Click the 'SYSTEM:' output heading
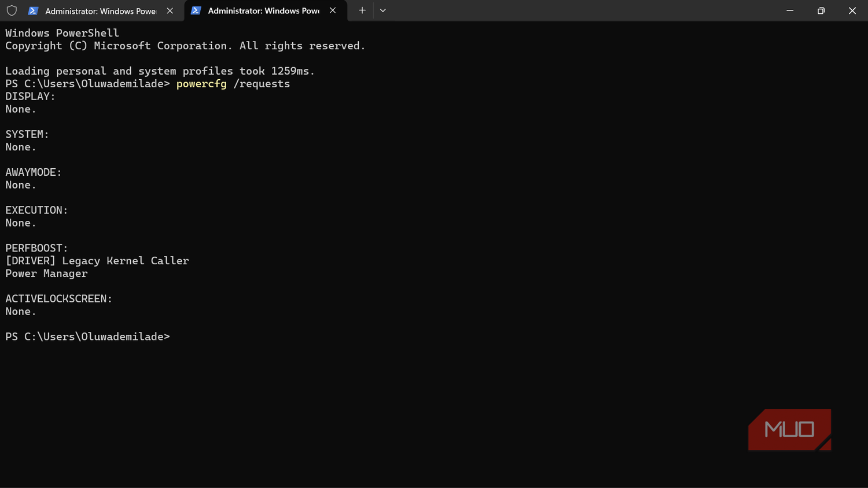 [x=27, y=134]
